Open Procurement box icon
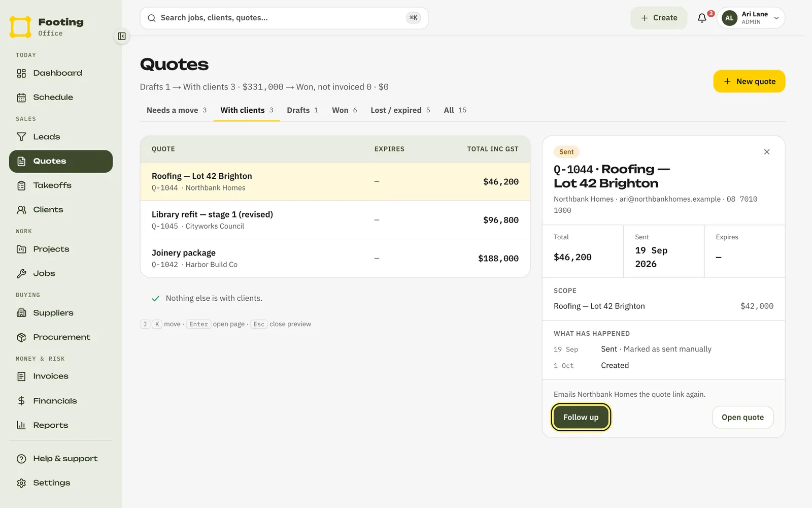Screen dimensions: 812x508 (21, 337)
